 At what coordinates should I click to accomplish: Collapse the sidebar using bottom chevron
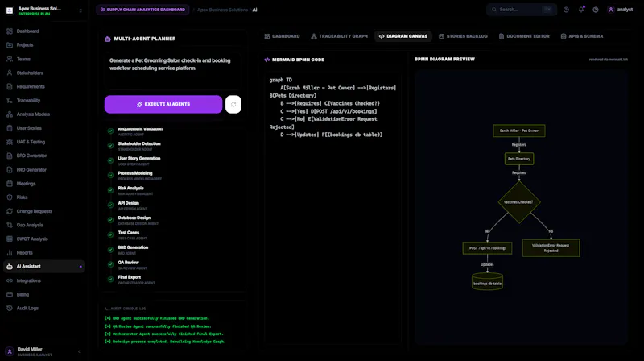pos(79,351)
